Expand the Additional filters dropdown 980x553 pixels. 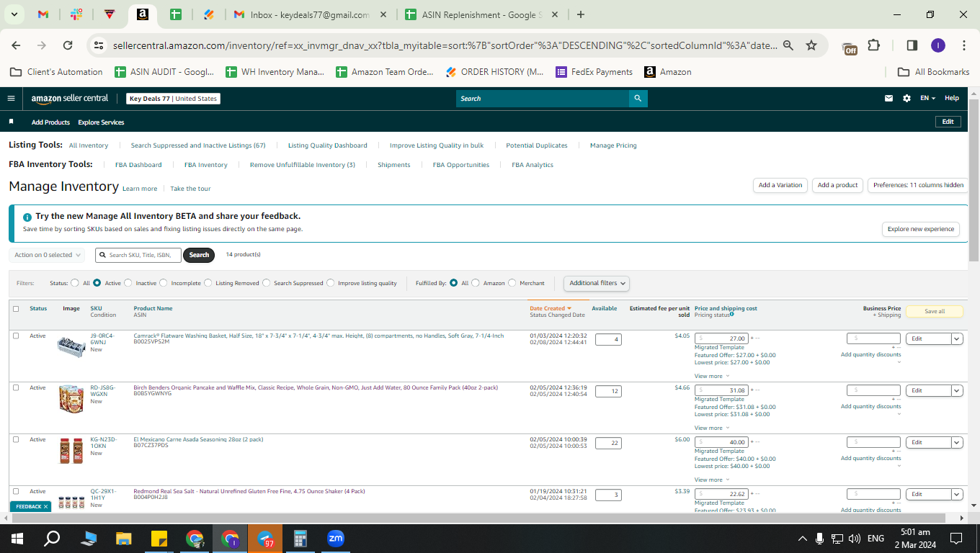597,283
